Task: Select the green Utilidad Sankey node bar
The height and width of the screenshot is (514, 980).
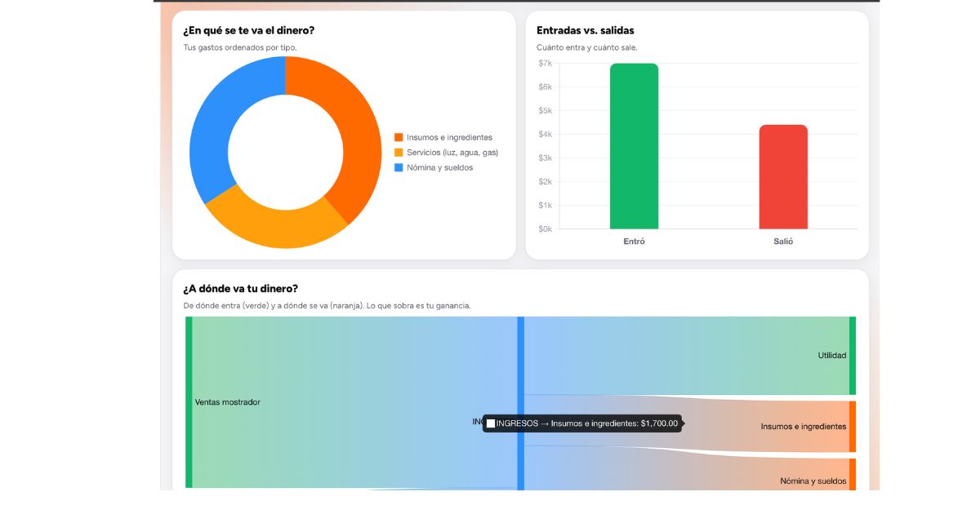Action: pos(853,356)
